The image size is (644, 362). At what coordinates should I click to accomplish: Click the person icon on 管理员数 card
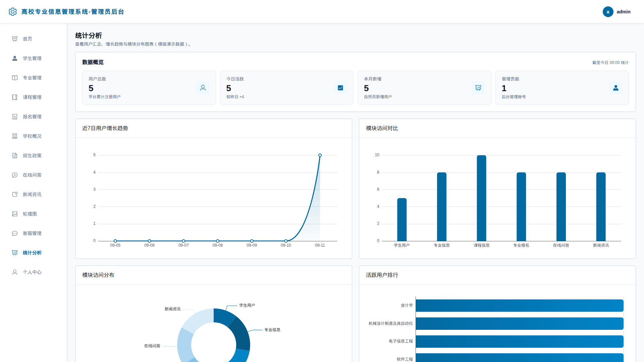pyautogui.click(x=616, y=88)
